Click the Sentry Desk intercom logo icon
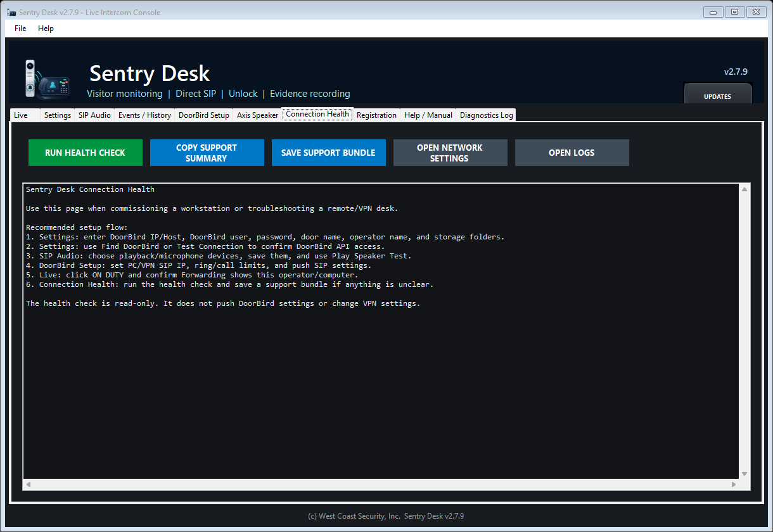The image size is (773, 532). (x=47, y=79)
